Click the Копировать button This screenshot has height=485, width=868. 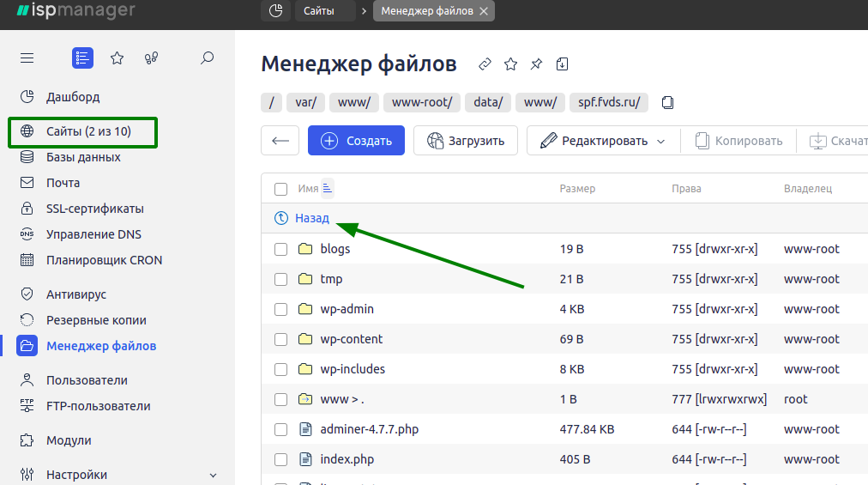[739, 141]
